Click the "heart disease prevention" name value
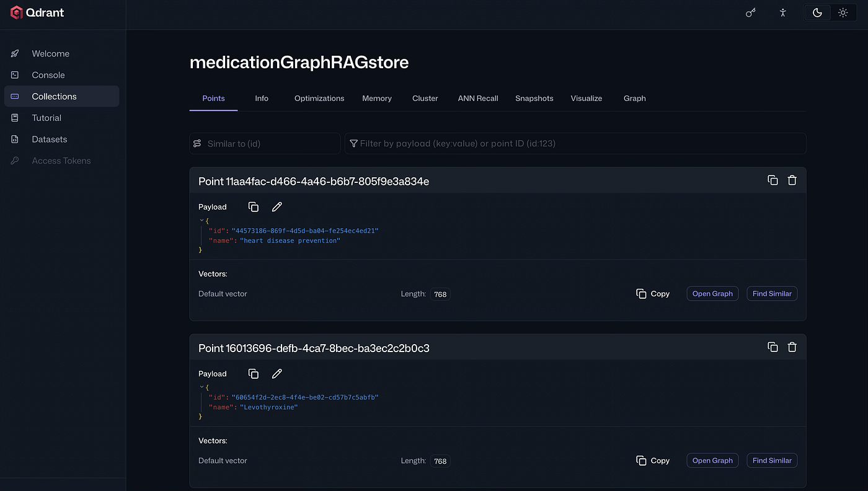The image size is (868, 491). 290,241
